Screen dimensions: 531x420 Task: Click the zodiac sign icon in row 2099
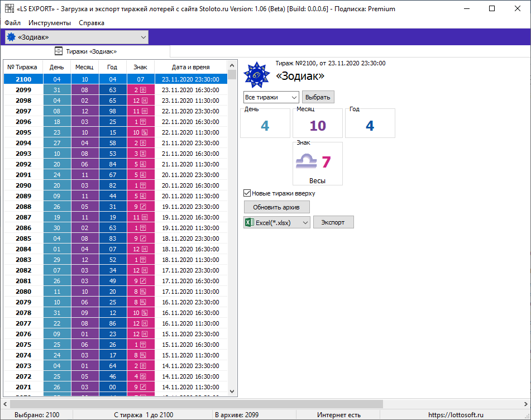143,90
